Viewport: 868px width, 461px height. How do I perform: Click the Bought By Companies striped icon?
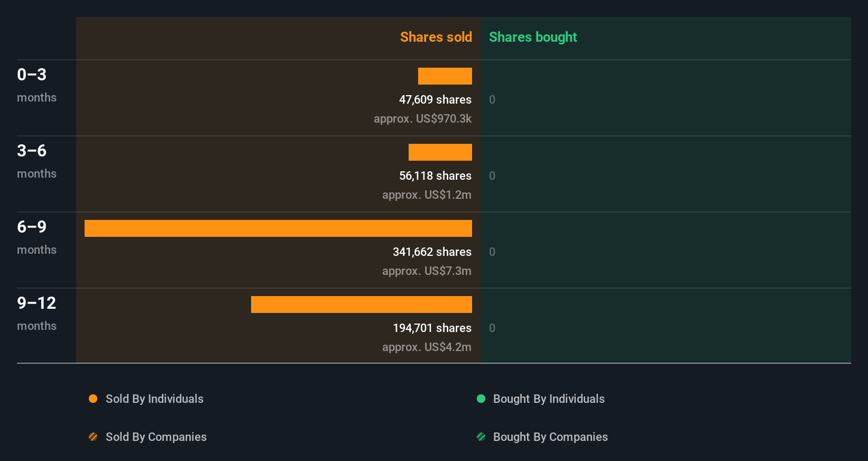pos(481,437)
